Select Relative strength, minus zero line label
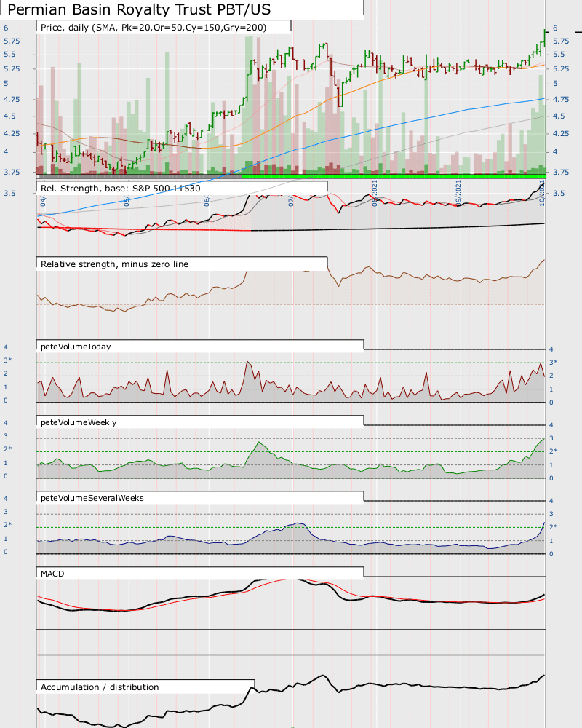Screen dimensions: 582x728 [x=115, y=264]
